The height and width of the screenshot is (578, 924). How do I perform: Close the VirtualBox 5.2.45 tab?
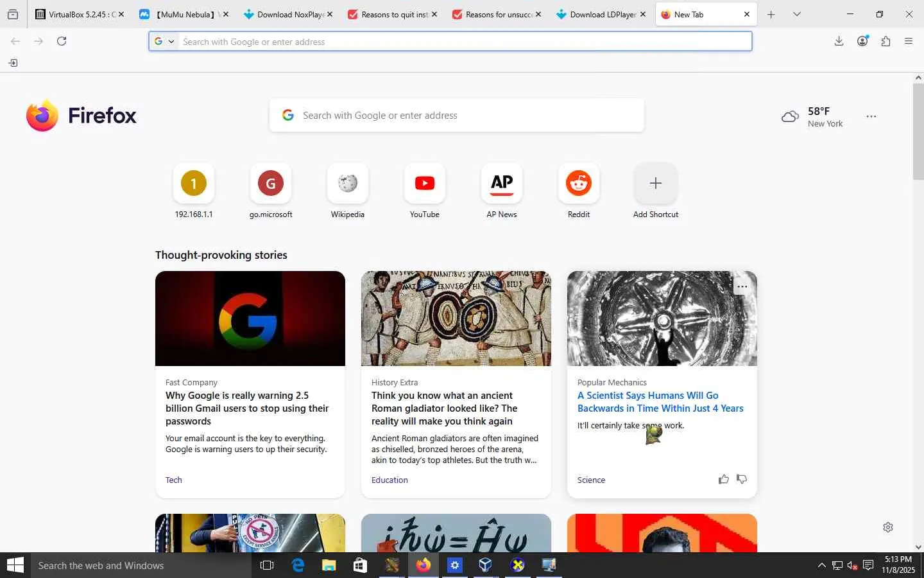coord(121,14)
